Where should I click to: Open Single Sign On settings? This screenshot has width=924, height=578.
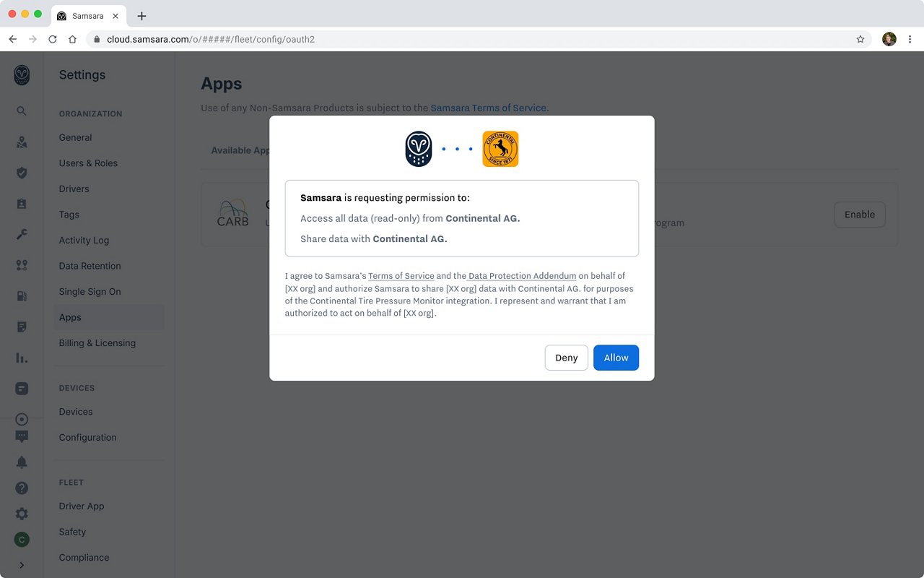click(x=90, y=291)
